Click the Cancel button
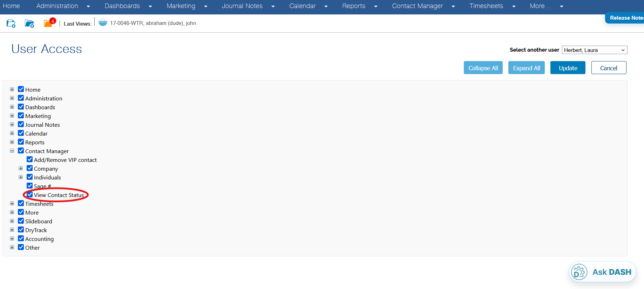This screenshot has width=644, height=289. point(609,68)
